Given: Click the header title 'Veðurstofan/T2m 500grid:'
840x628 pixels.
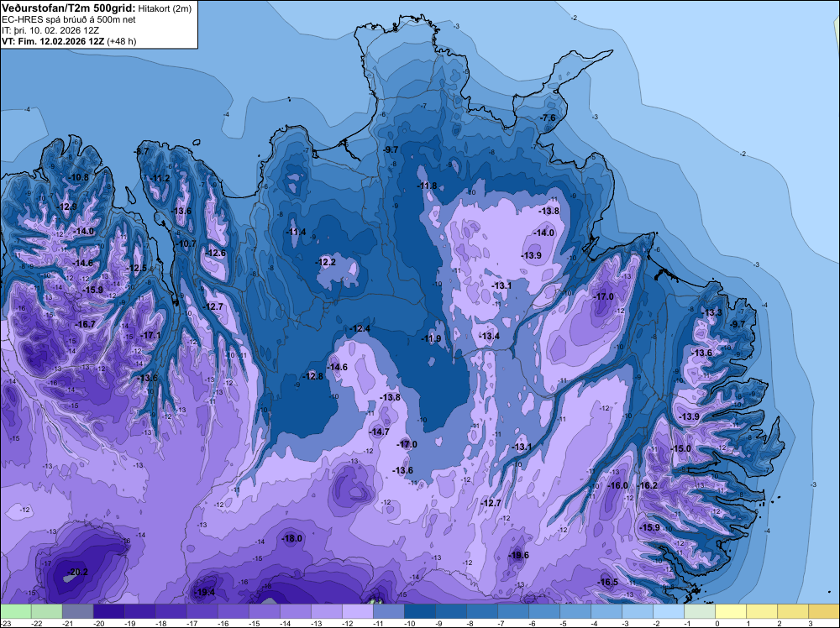Looking at the screenshot, I should 67,8.
